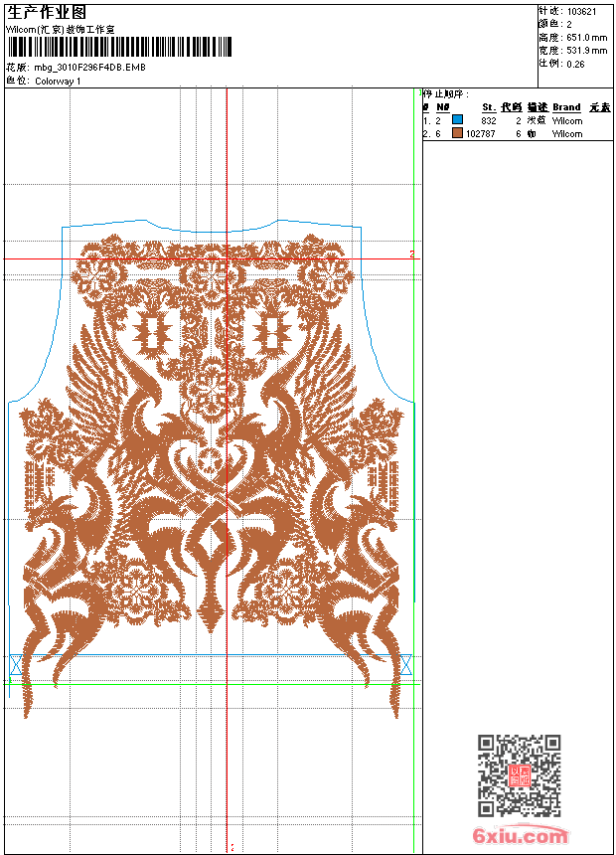Select the first stop row with 832 stitches
This screenshot has height=855, width=616.
517,119
